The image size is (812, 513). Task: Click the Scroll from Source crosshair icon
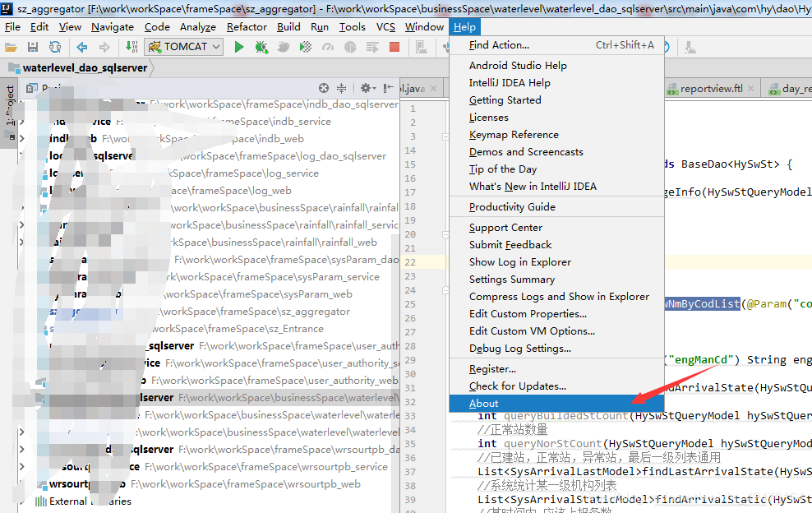(324, 88)
